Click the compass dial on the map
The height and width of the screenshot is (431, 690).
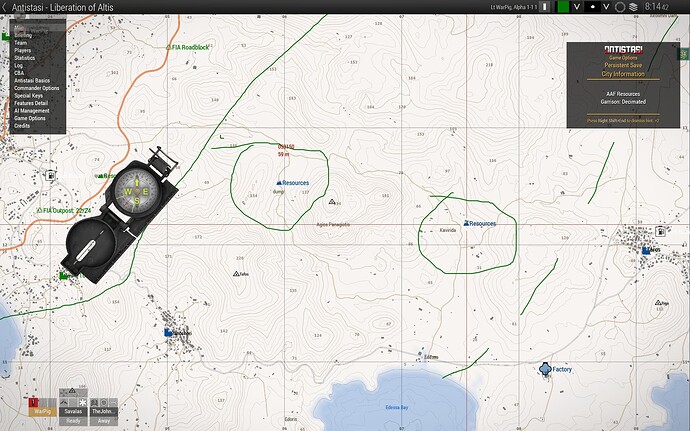[x=136, y=191]
